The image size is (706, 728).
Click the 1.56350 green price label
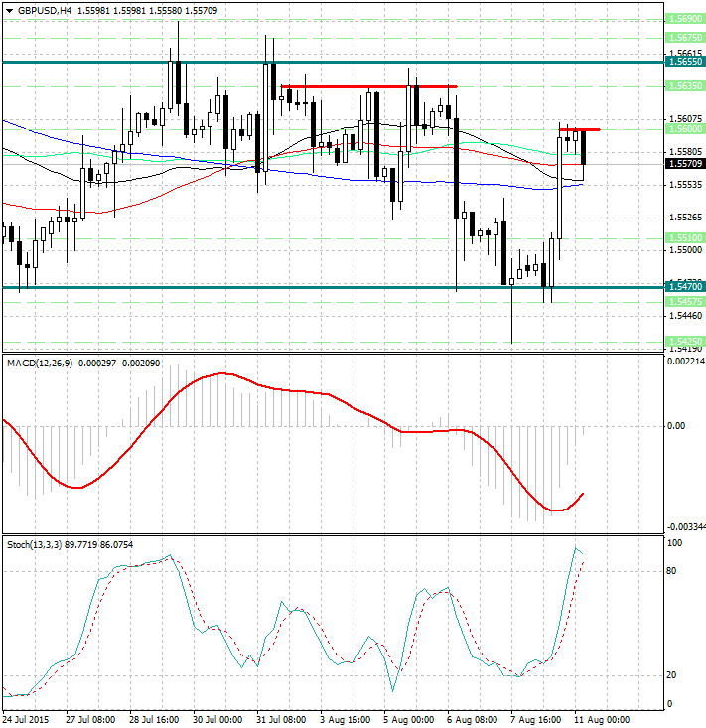tap(684, 86)
